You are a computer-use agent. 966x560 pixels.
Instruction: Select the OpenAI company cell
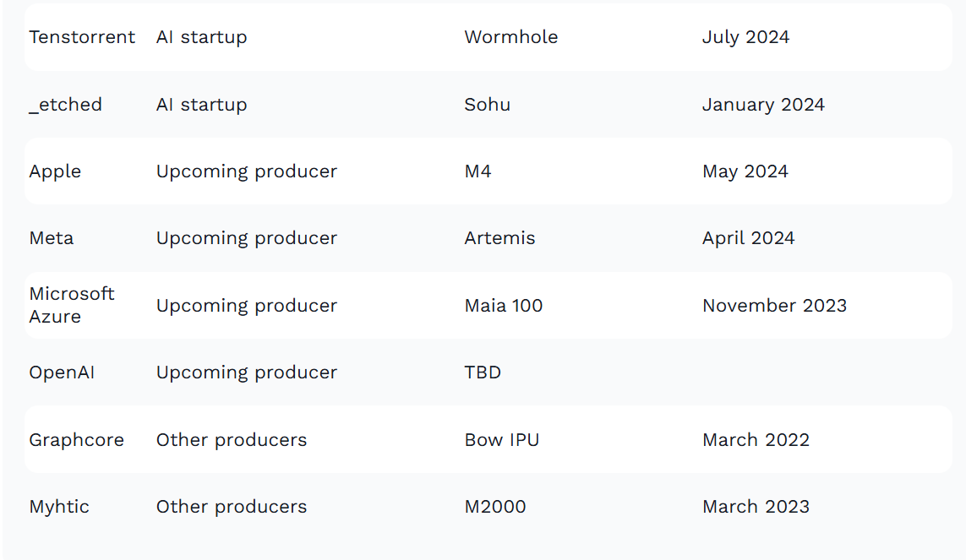point(62,372)
